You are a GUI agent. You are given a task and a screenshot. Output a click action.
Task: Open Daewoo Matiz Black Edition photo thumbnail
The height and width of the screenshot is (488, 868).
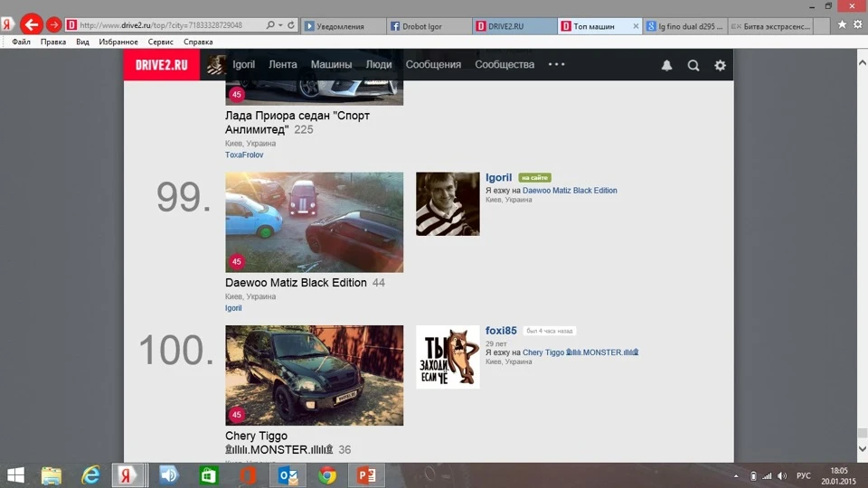(314, 222)
